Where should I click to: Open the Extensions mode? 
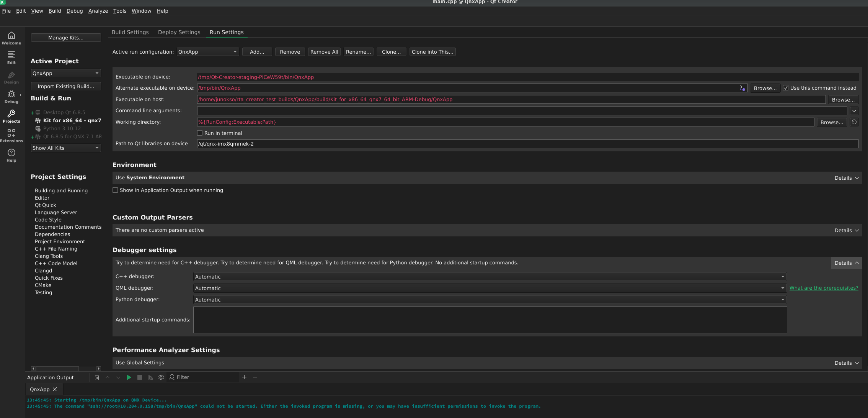pyautogui.click(x=11, y=136)
